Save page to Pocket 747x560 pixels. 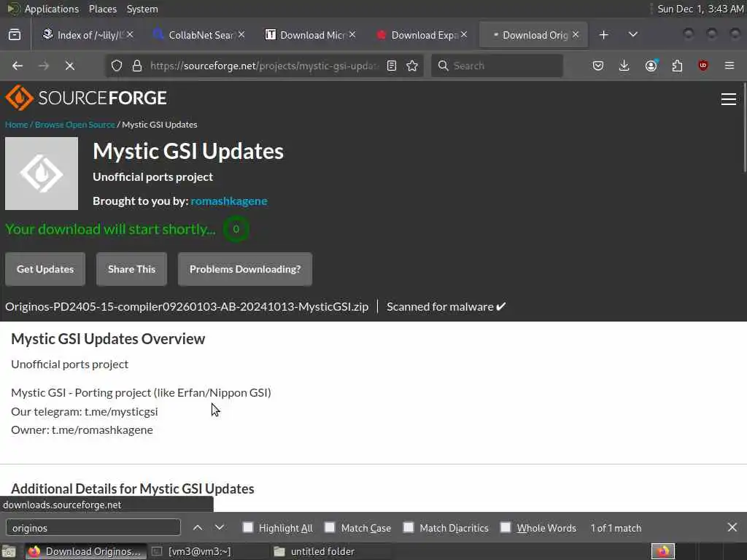(598, 66)
